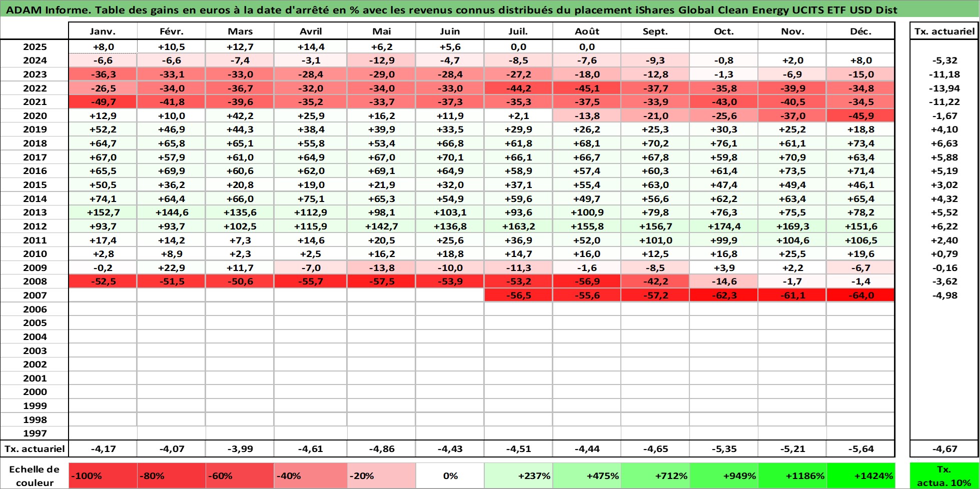The height and width of the screenshot is (489, 980).
Task: Select the -45,1 cell in 2022
Action: 587,88
